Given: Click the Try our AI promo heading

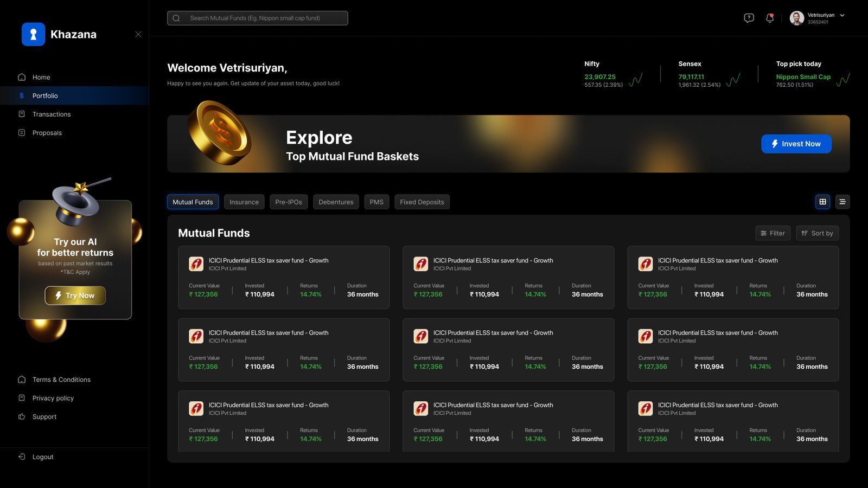Looking at the screenshot, I should [x=75, y=247].
